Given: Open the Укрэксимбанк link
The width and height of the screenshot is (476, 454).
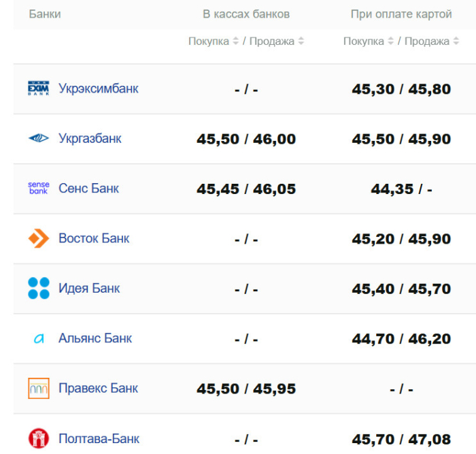Looking at the screenshot, I should (99, 88).
